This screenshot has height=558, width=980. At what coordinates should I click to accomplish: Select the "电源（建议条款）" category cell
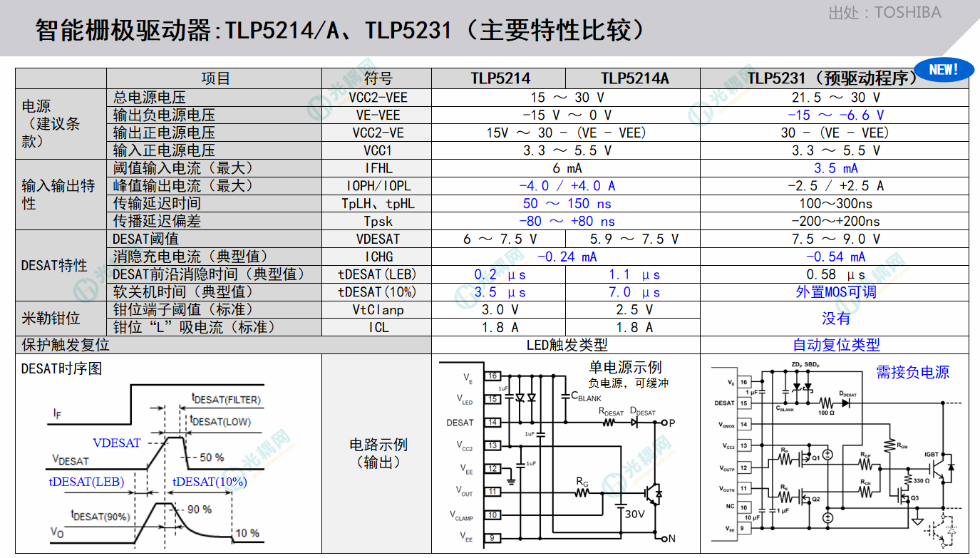[x=61, y=123]
